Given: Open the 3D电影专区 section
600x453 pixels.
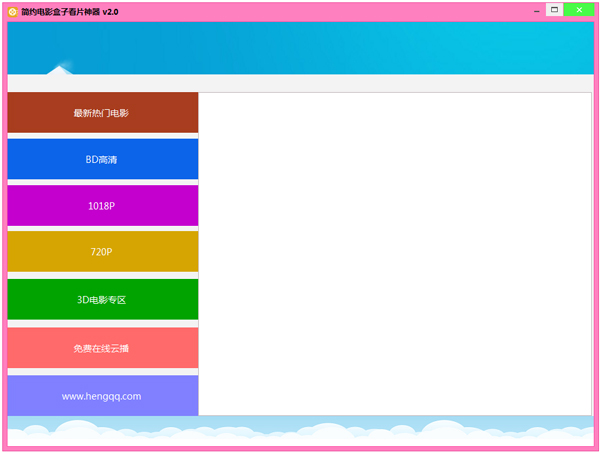Looking at the screenshot, I should (102, 300).
